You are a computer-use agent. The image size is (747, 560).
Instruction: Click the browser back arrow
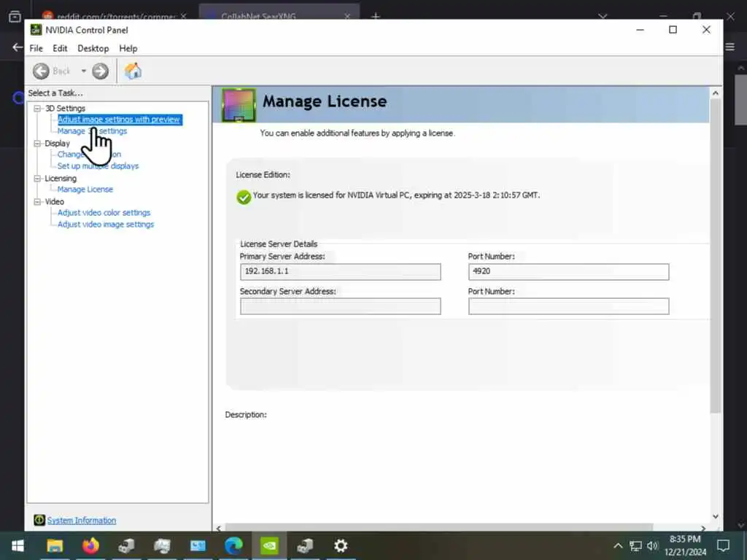[x=18, y=47]
